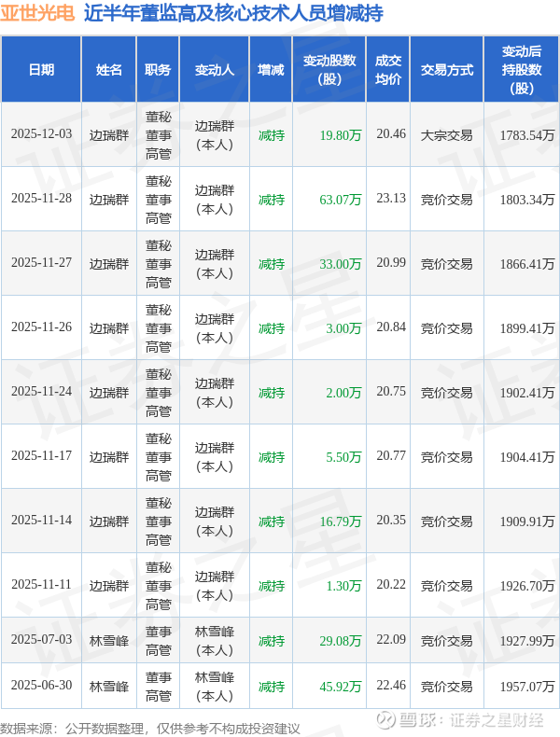
Task: Click the 亚世光电 stock name in title
Action: coord(38,14)
